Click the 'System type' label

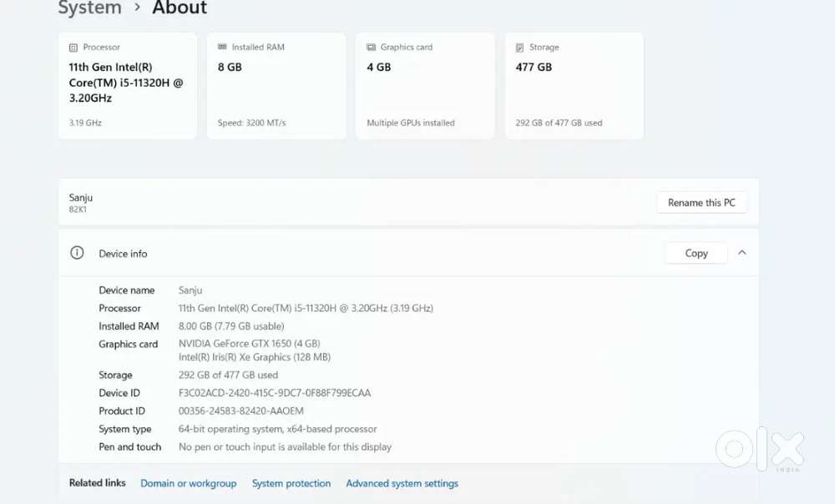coord(124,429)
